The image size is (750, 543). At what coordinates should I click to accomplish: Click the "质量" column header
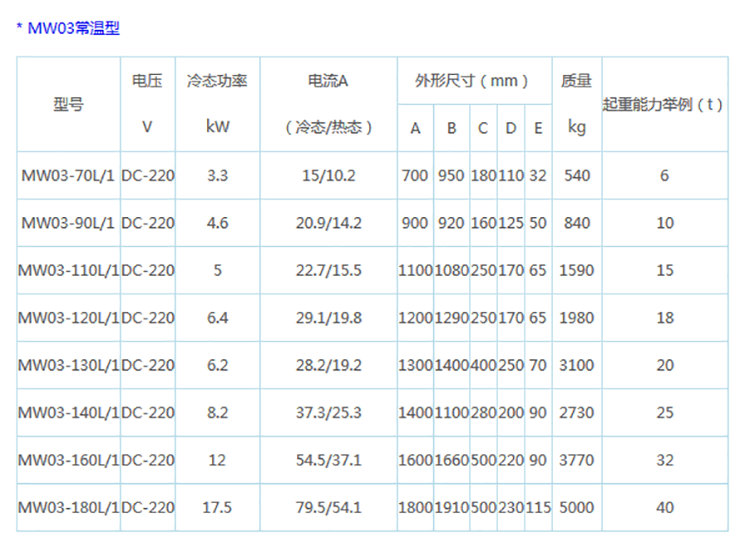577,82
